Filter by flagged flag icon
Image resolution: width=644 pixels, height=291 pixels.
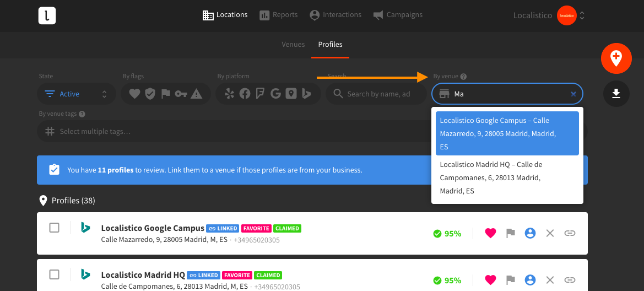pyautogui.click(x=165, y=94)
